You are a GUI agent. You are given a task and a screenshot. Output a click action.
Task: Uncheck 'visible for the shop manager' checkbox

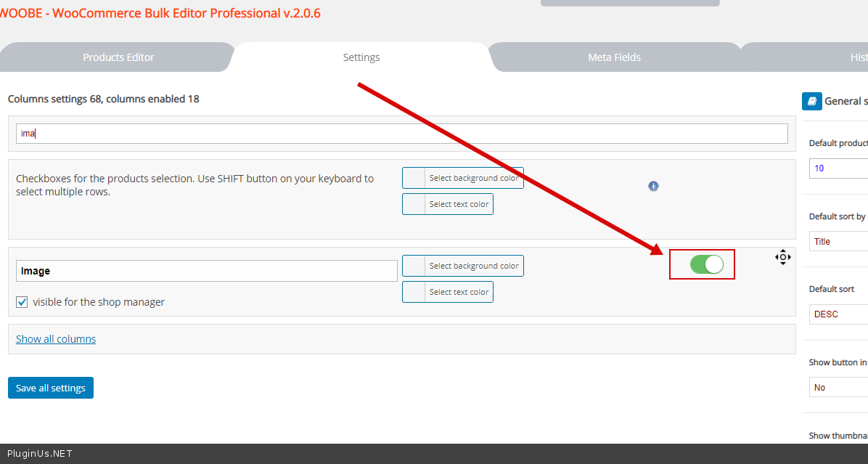point(22,302)
